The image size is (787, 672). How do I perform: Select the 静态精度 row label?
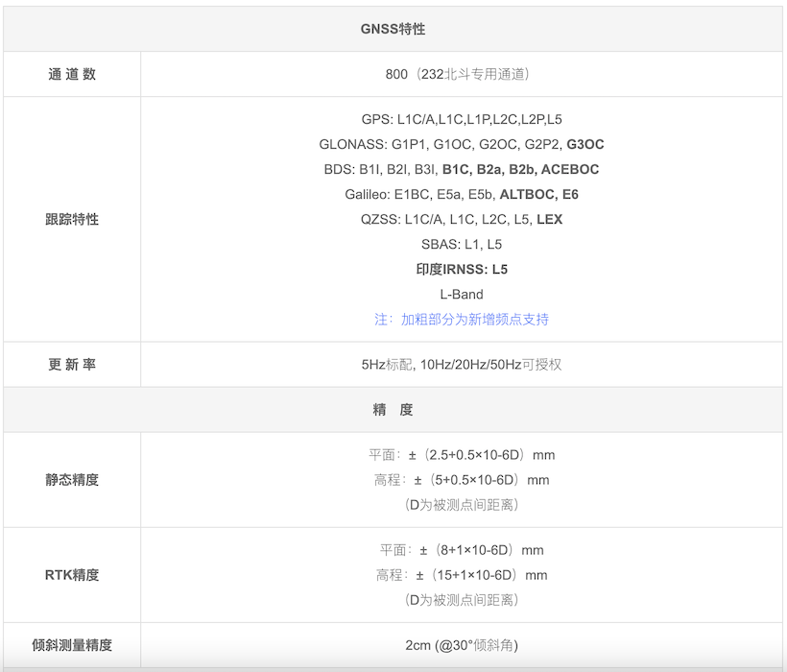pos(72,480)
